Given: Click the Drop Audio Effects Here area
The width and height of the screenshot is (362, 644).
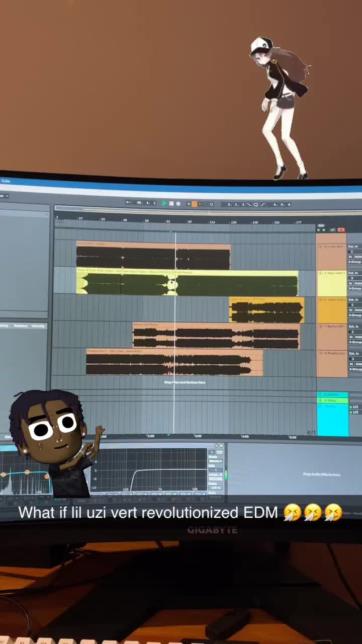Looking at the screenshot, I should tap(321, 474).
